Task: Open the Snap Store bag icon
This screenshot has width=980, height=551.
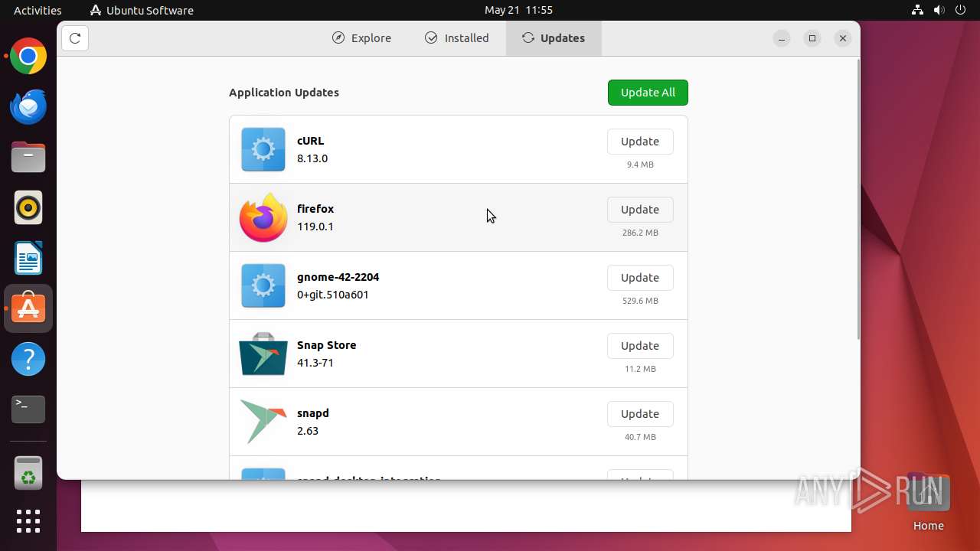Action: click(263, 354)
